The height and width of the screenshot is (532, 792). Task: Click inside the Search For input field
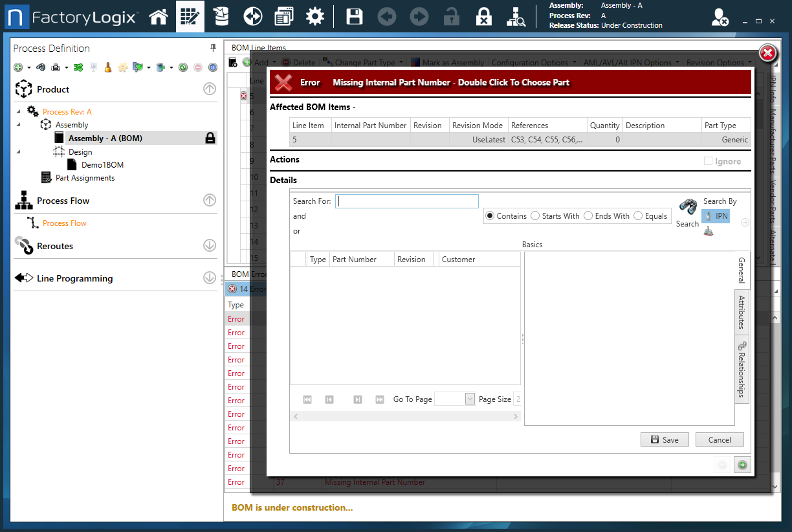pyautogui.click(x=407, y=201)
